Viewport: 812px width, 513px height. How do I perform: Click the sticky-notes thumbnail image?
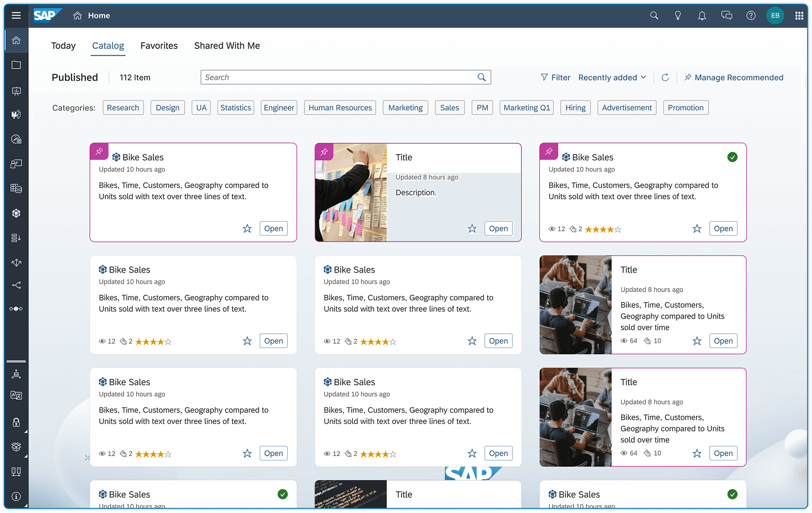click(x=351, y=192)
